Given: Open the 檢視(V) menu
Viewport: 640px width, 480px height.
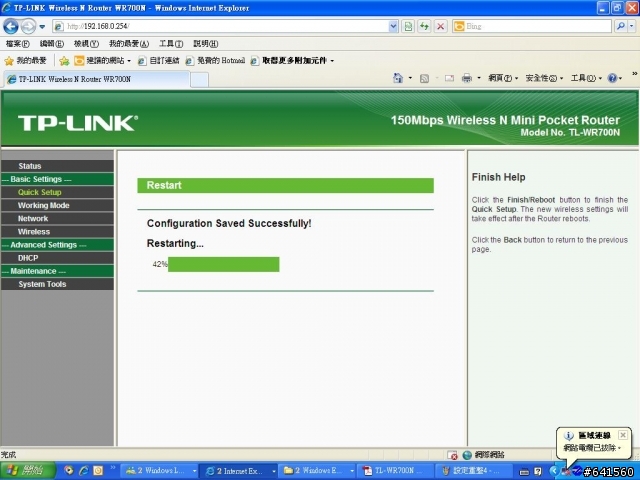Looking at the screenshot, I should pos(86,44).
